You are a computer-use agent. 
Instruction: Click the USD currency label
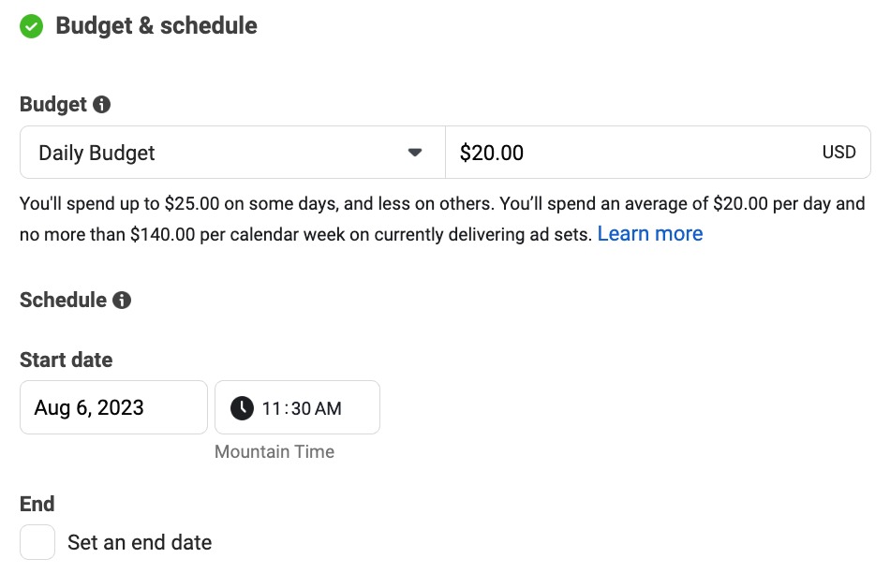point(838,153)
